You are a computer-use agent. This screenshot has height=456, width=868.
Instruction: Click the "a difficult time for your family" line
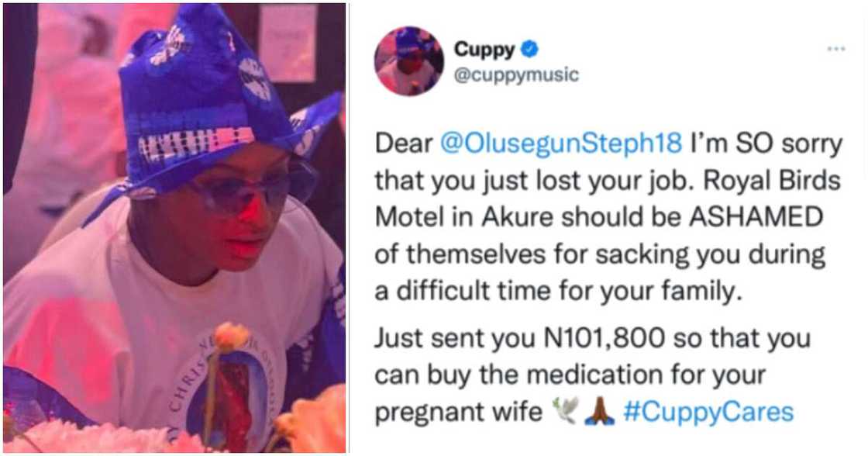558,292
